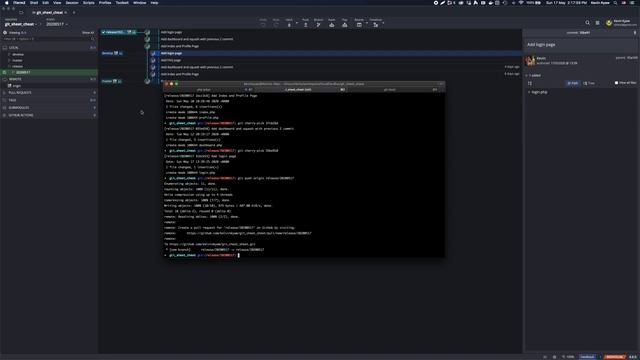Image resolution: width=640 pixels, height=360 pixels.
Task: Click the master commit node in graph
Action: pyautogui.click(x=147, y=81)
